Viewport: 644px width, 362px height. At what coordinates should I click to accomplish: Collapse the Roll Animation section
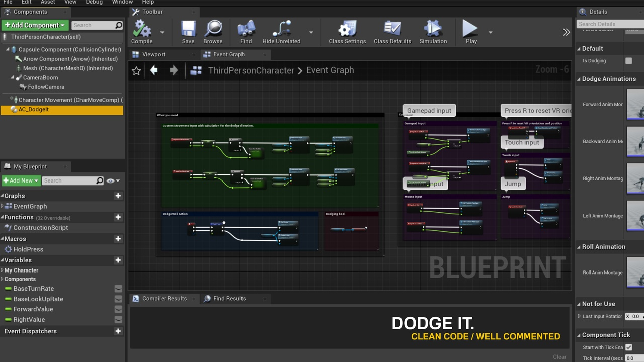click(579, 247)
